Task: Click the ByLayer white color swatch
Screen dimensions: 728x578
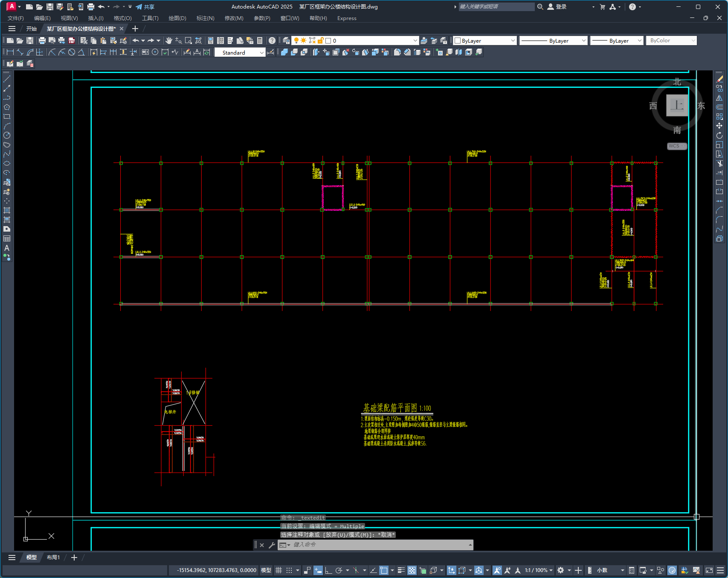Action: click(458, 41)
